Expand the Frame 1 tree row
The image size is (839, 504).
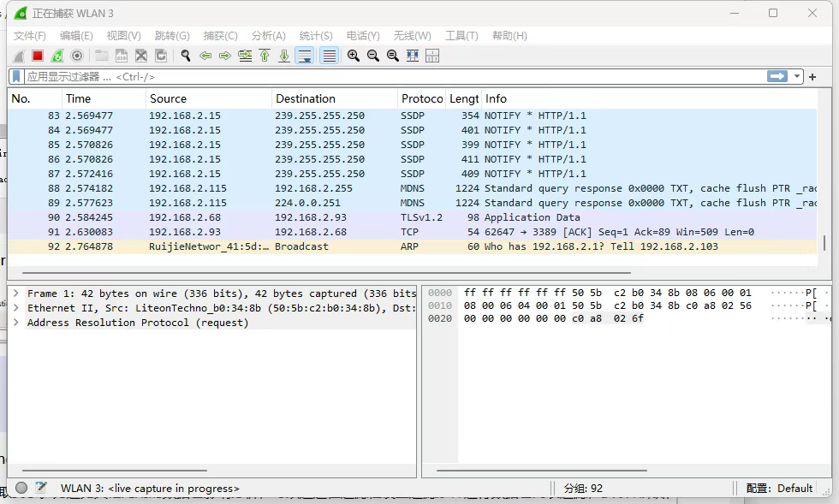16,294
